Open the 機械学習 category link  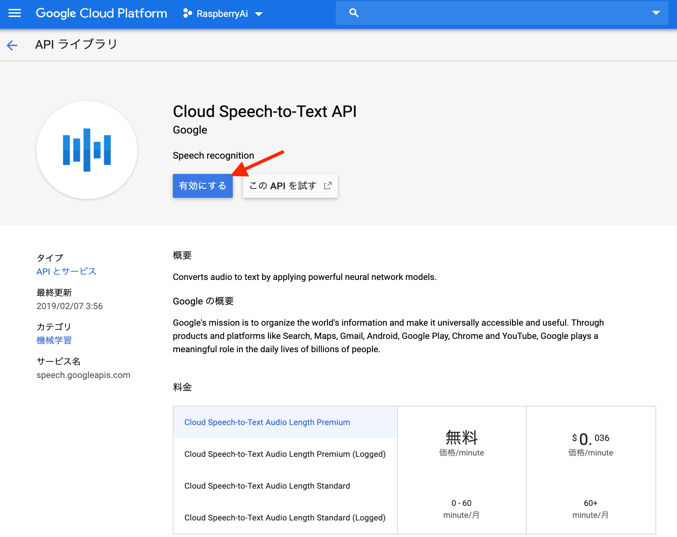click(x=54, y=341)
